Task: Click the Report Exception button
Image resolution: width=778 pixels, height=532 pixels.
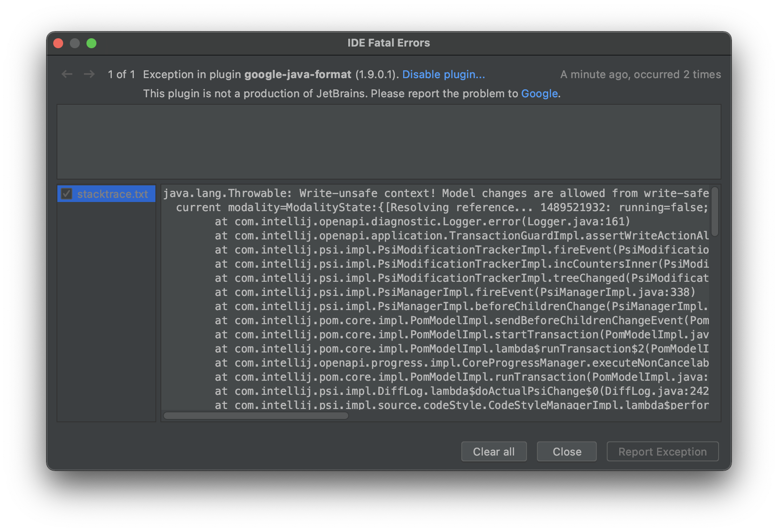Action: pos(662,451)
